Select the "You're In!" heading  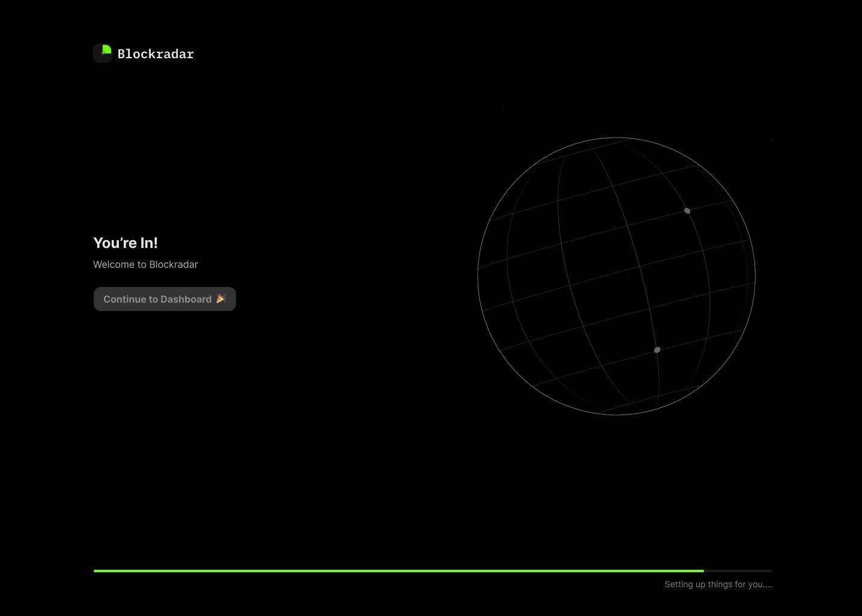[126, 243]
